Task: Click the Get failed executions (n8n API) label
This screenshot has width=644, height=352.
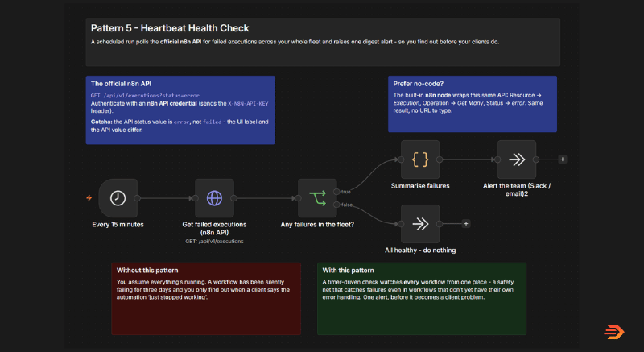Action: 214,229
